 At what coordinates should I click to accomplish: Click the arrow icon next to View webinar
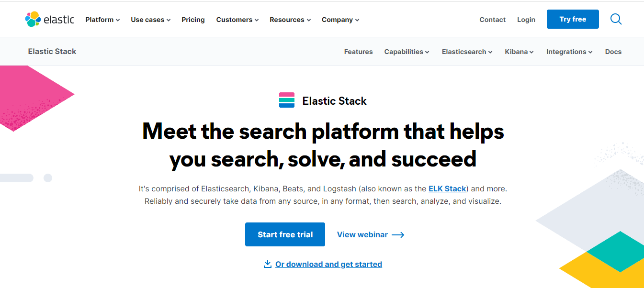tap(398, 234)
